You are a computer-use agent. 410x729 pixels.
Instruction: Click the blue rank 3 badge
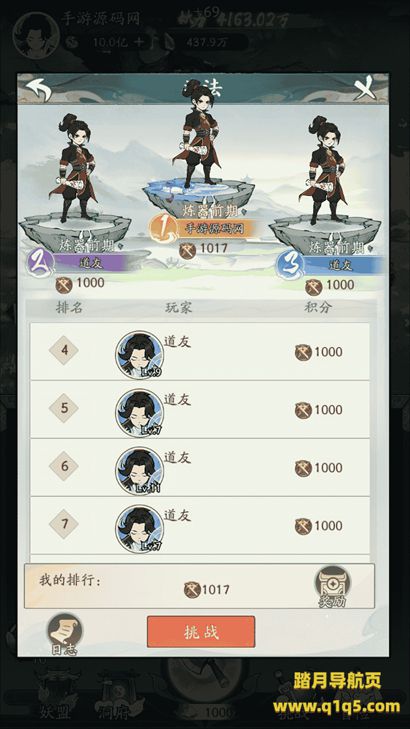tap(291, 265)
